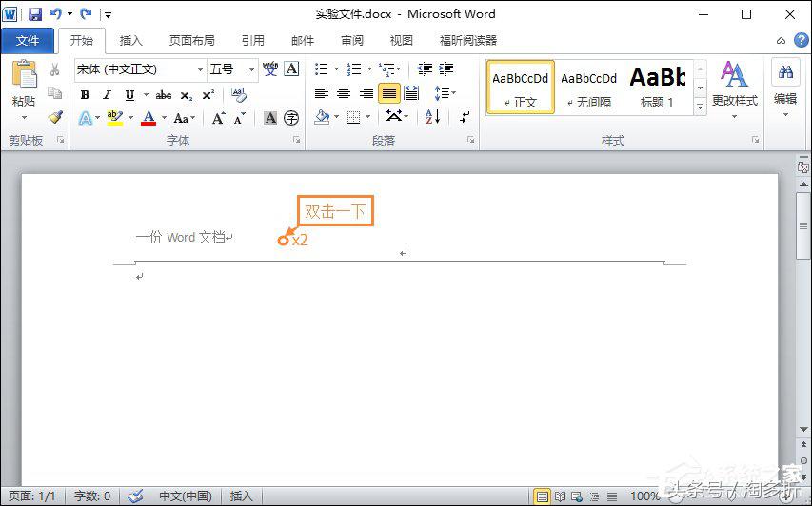Center the paragraph text
This screenshot has width=812, height=506.
pyautogui.click(x=344, y=93)
